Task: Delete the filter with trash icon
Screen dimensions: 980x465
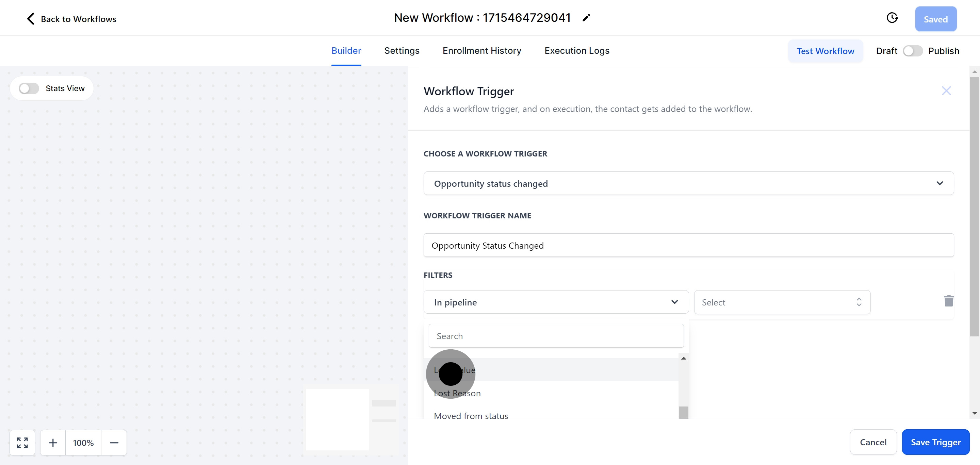Action: coord(948,301)
